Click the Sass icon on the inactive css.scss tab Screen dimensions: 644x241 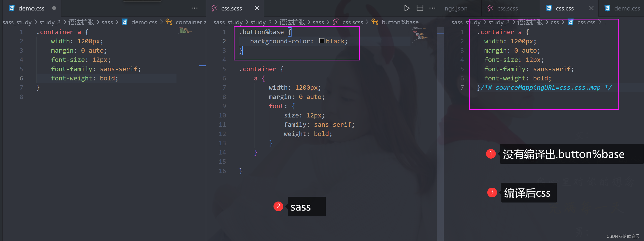(490, 8)
